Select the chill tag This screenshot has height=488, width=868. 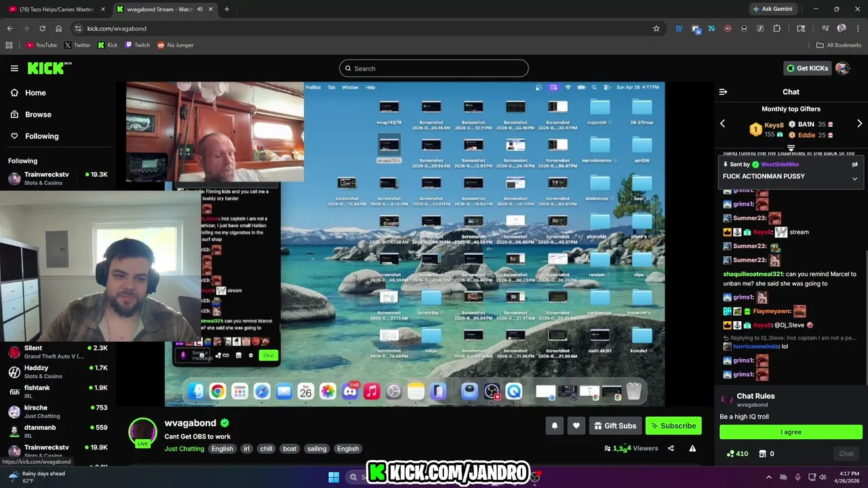click(x=266, y=449)
